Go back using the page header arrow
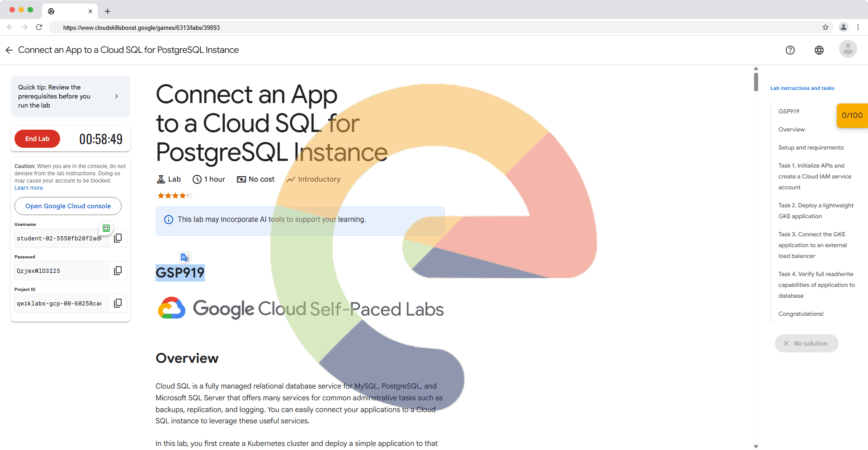The height and width of the screenshot is (450, 868). pyautogui.click(x=9, y=50)
